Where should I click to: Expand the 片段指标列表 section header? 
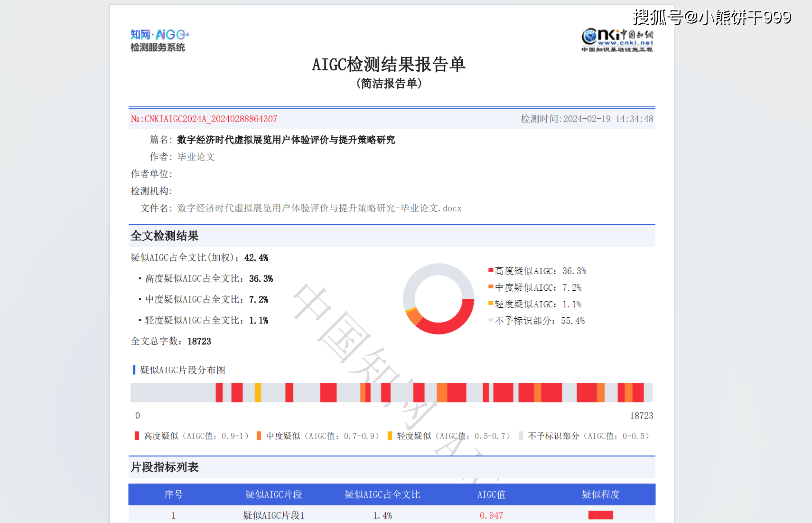pyautogui.click(x=165, y=467)
